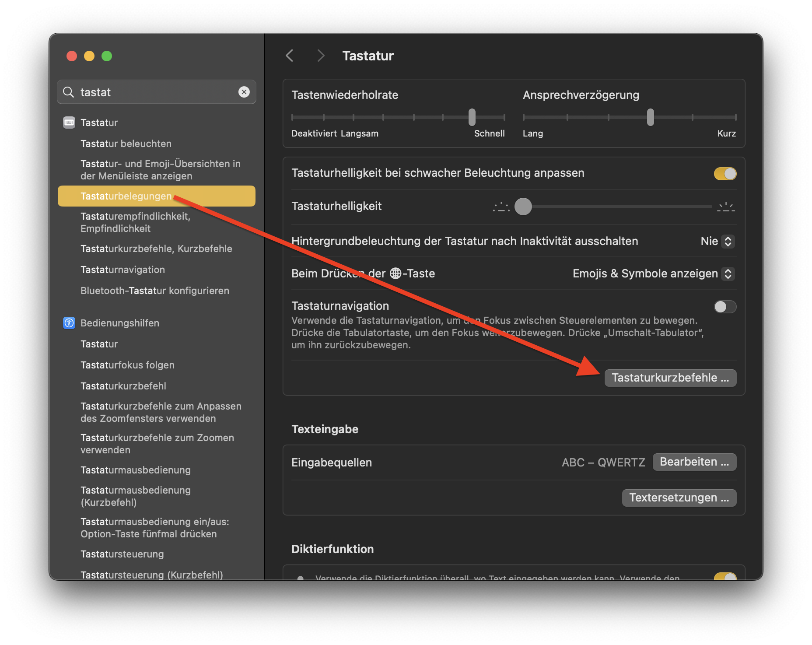The height and width of the screenshot is (645, 812).
Task: Click the Tastatur keyboard icon in sidebar
Action: (x=69, y=123)
